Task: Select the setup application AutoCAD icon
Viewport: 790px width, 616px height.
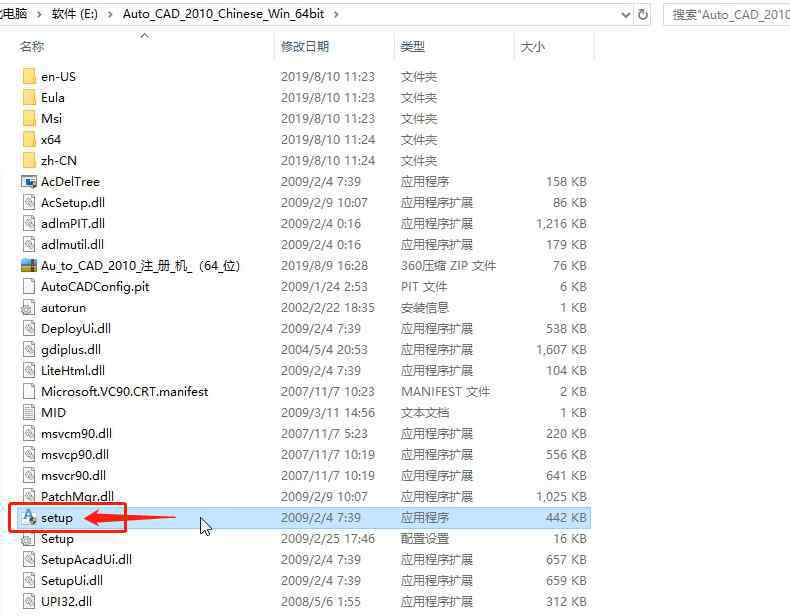Action: (x=30, y=517)
